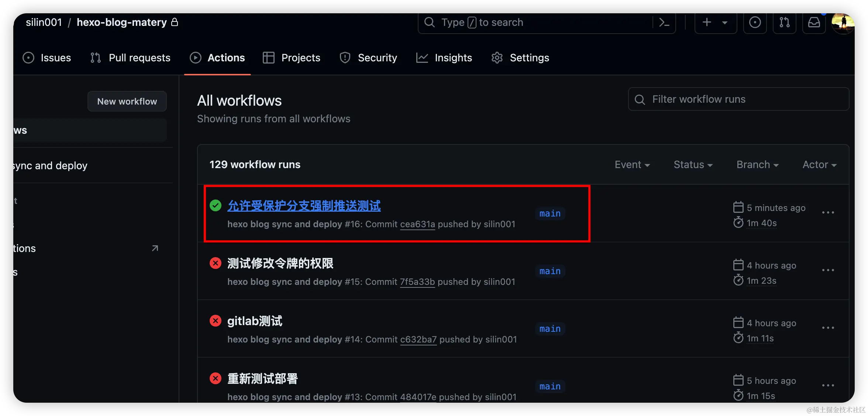868x416 pixels.
Task: Click the plus icon to create new
Action: (706, 23)
